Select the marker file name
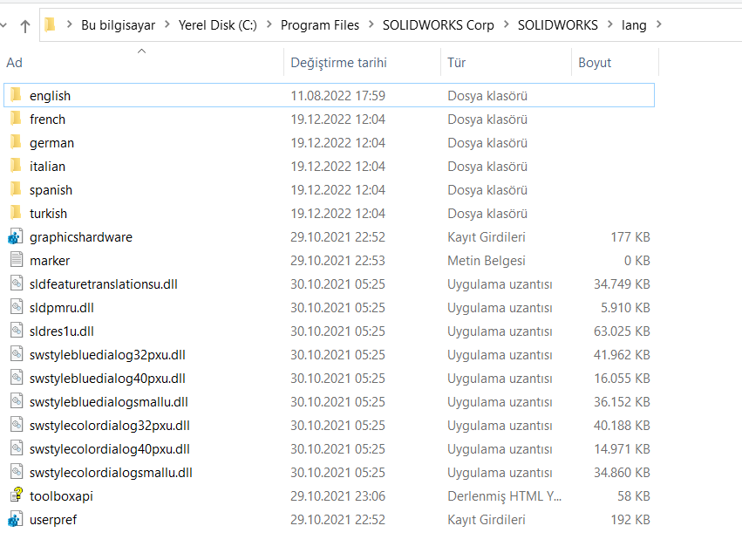 point(50,261)
